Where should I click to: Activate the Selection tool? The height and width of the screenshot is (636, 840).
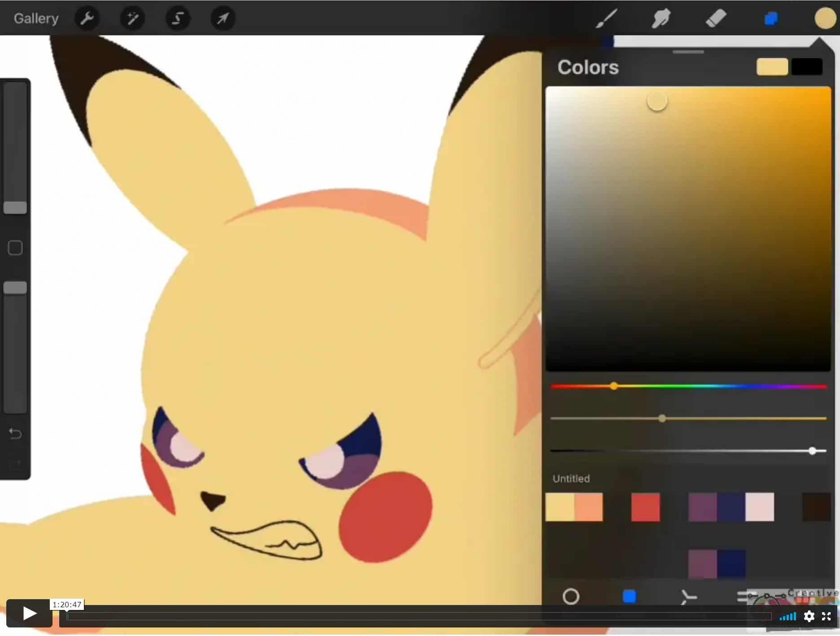(x=178, y=18)
